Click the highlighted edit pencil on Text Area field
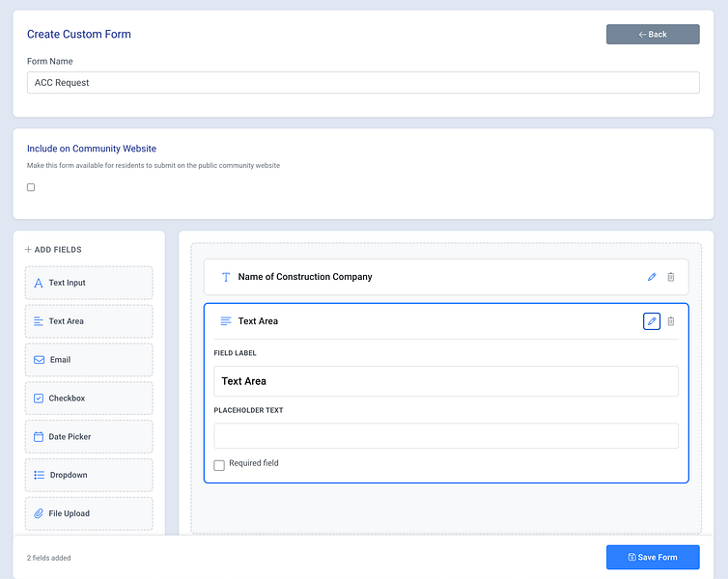 pyautogui.click(x=652, y=321)
